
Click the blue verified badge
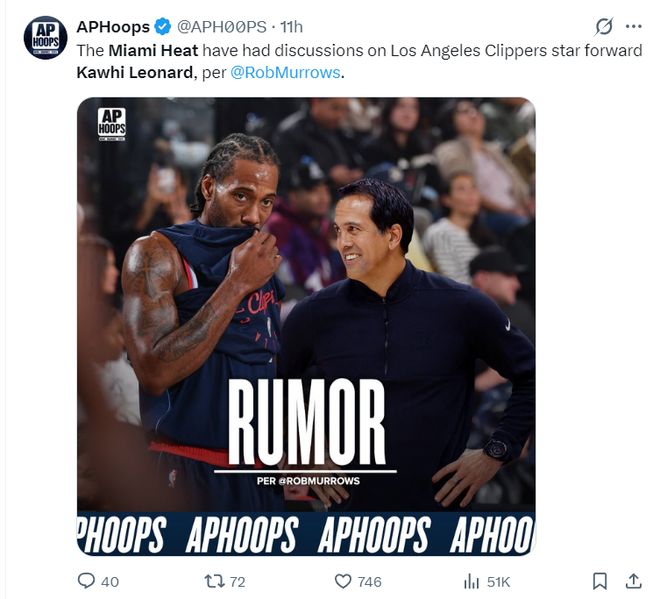(x=162, y=27)
